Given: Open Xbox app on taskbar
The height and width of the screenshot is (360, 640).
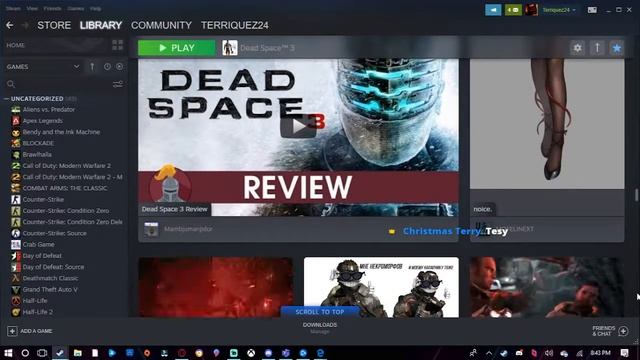Looking at the screenshot, I should 251,353.
